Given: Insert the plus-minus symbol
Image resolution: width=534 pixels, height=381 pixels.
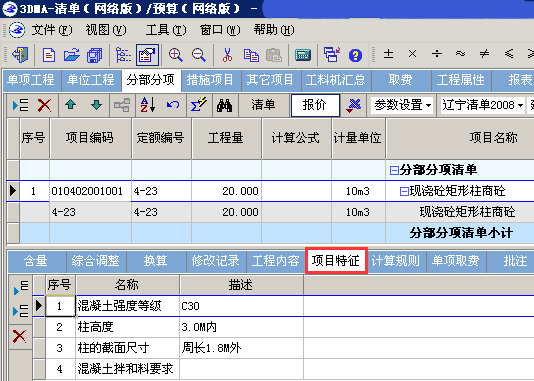Looking at the screenshot, I should click(x=389, y=54).
